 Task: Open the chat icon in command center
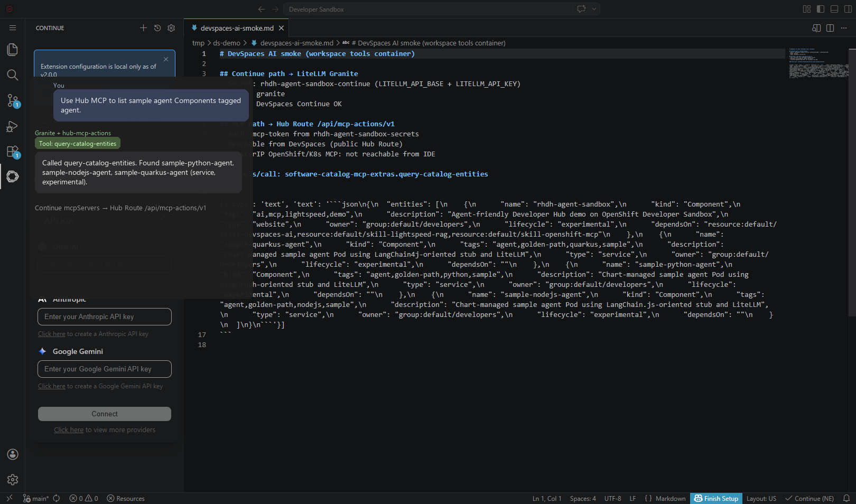(581, 9)
